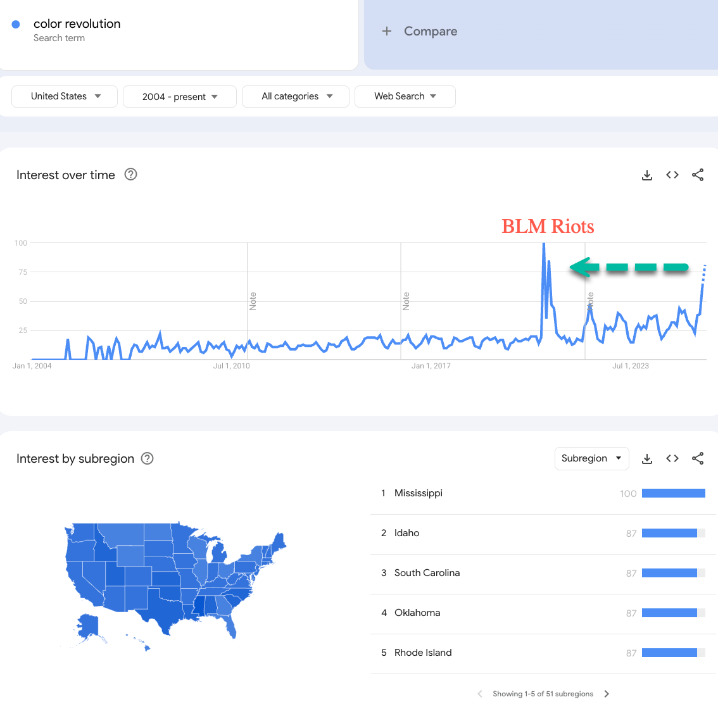The height and width of the screenshot is (728, 718).
Task: Go to previous page of subregions
Action: point(479,694)
